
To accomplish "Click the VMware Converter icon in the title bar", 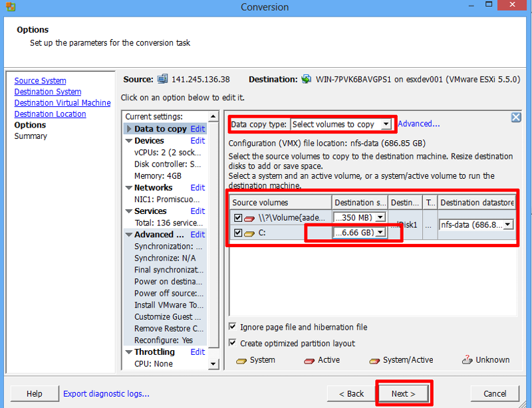I will coord(9,6).
